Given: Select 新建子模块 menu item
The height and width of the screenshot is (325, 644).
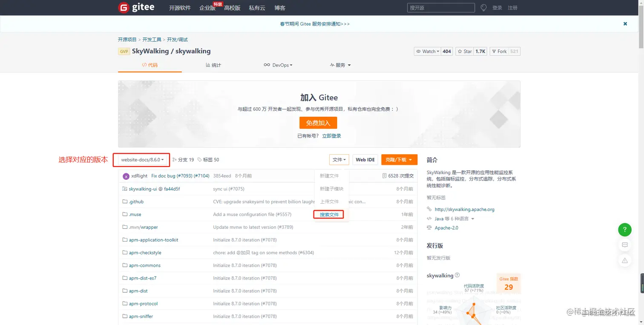Looking at the screenshot, I should [331, 189].
